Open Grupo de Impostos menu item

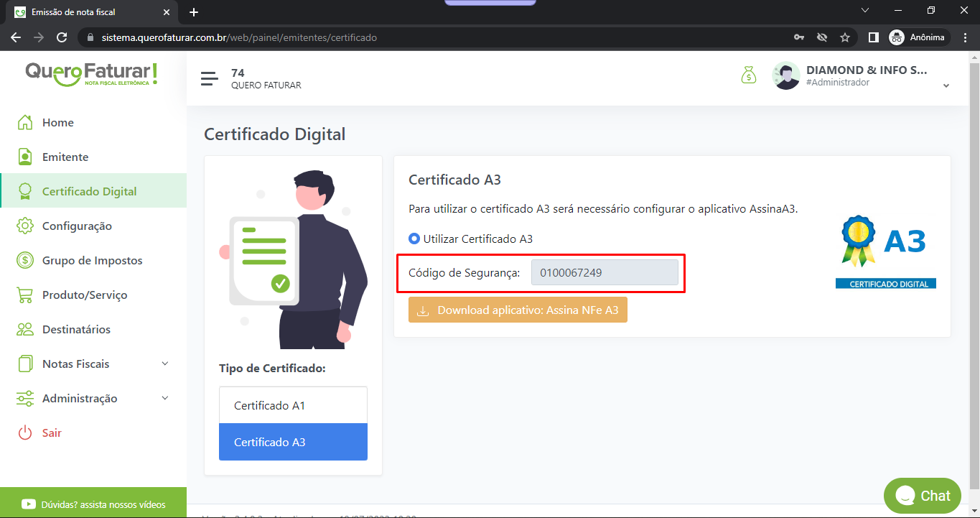click(93, 260)
